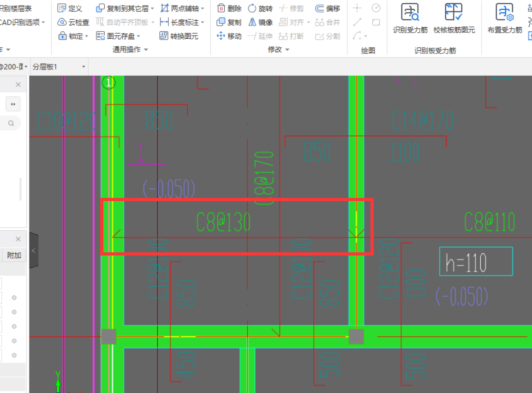Expand the 通用操作 group arrow
This screenshot has height=393, width=532.
(146, 49)
